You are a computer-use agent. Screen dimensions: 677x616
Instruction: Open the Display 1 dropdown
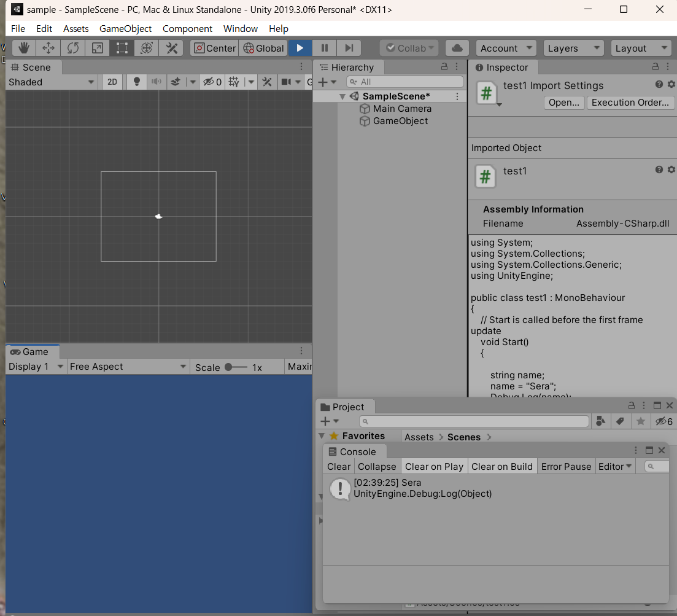(x=36, y=366)
